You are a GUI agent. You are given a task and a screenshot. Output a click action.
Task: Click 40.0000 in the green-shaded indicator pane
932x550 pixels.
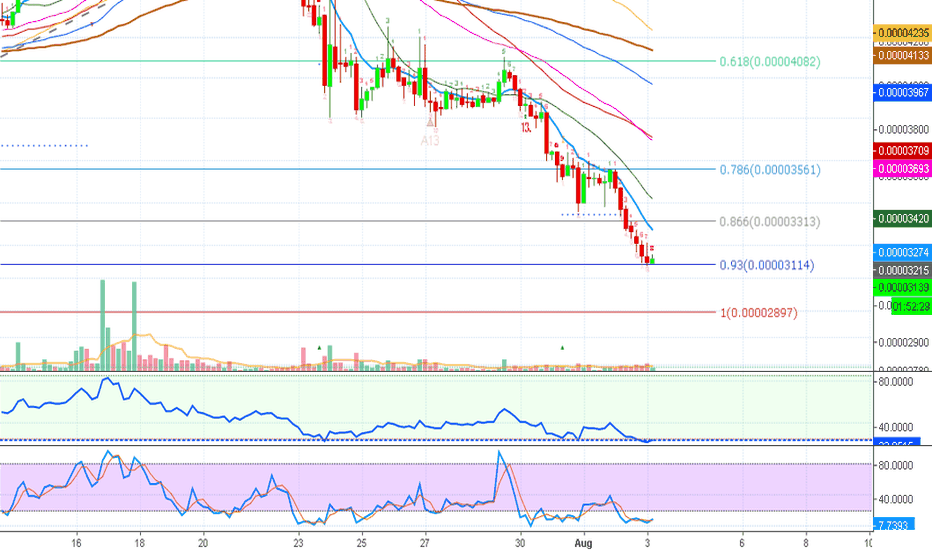click(896, 427)
